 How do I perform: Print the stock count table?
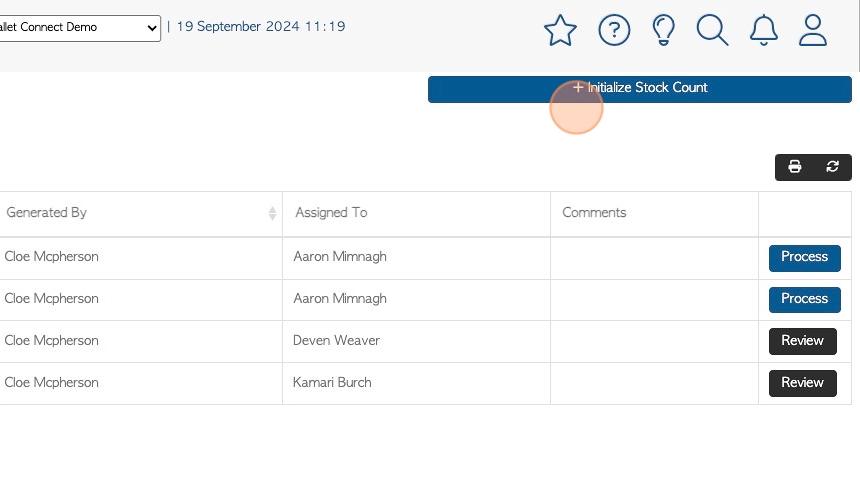tap(794, 167)
